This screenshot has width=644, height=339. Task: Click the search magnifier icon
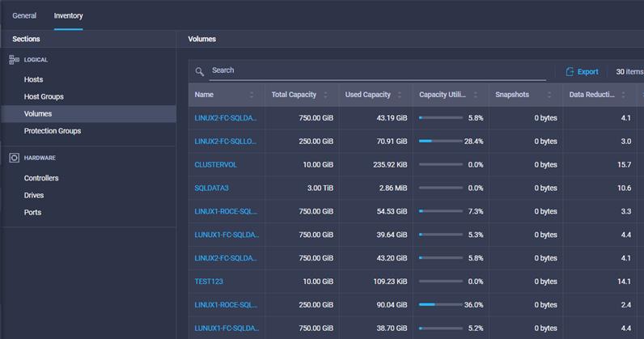click(x=200, y=71)
